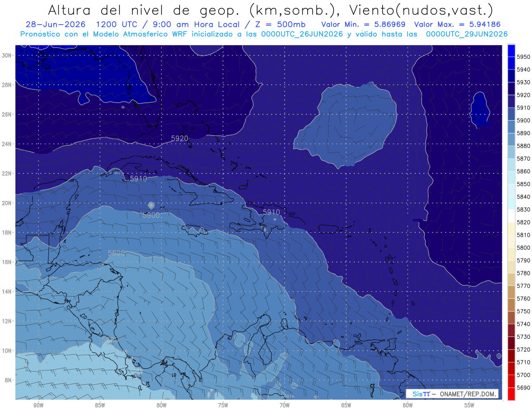Click the 5890 contour label off Honduras

[116, 253]
